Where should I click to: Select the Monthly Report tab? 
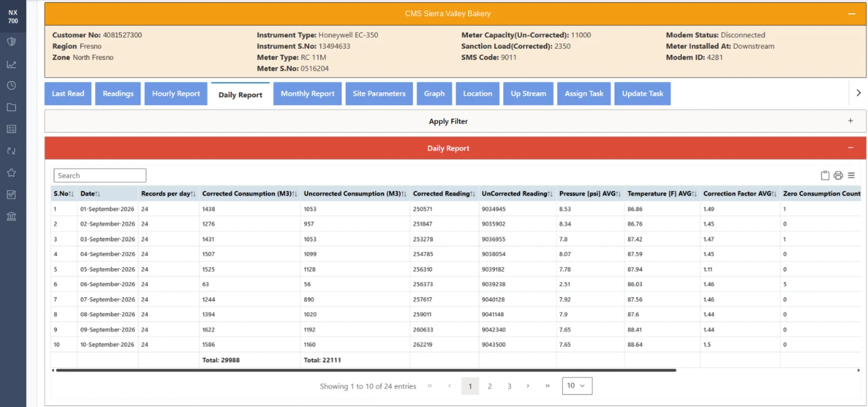pos(308,94)
